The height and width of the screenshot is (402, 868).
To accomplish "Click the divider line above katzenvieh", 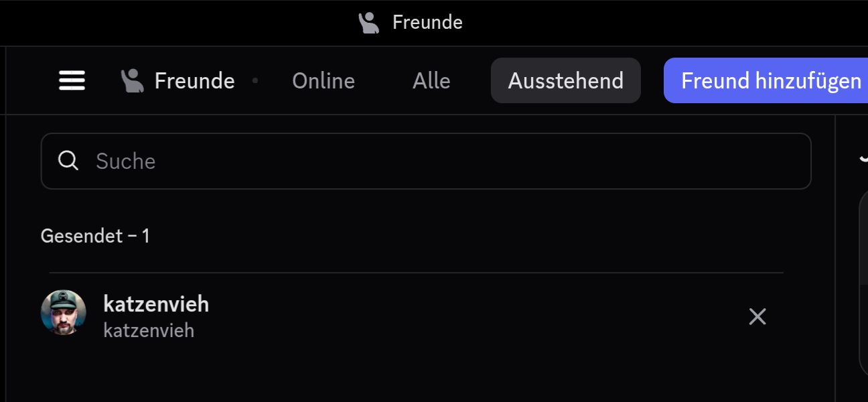I will click(x=416, y=273).
